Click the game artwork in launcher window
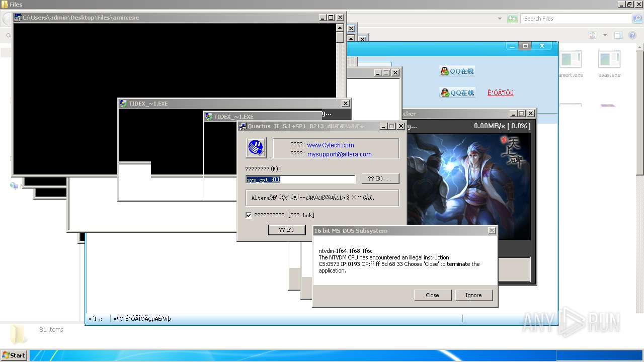Image resolution: width=644 pixels, height=362 pixels. pos(468,186)
